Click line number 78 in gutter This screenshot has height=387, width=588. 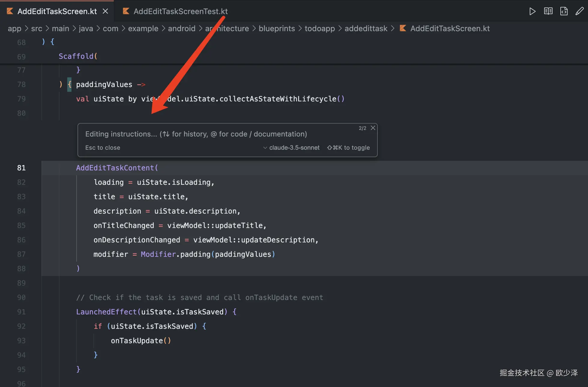coord(21,85)
